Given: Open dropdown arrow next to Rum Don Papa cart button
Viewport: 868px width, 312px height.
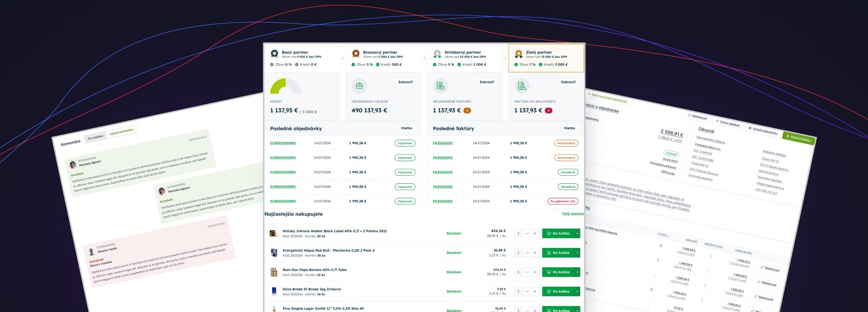Looking at the screenshot, I should point(577,272).
